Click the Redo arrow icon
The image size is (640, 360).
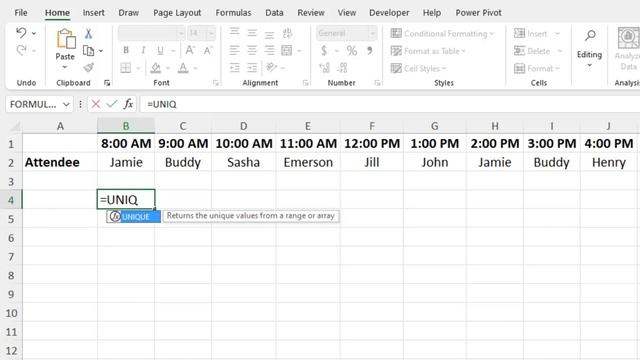(21, 51)
